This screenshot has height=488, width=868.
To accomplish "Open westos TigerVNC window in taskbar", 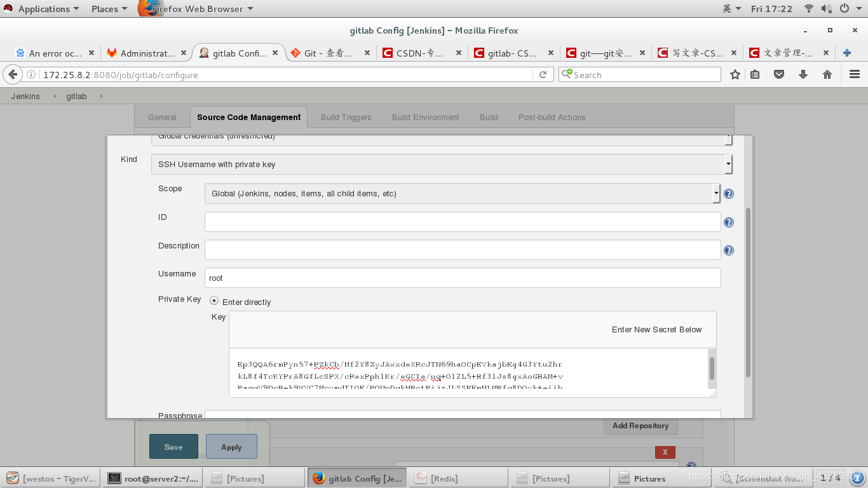I will 52,478.
